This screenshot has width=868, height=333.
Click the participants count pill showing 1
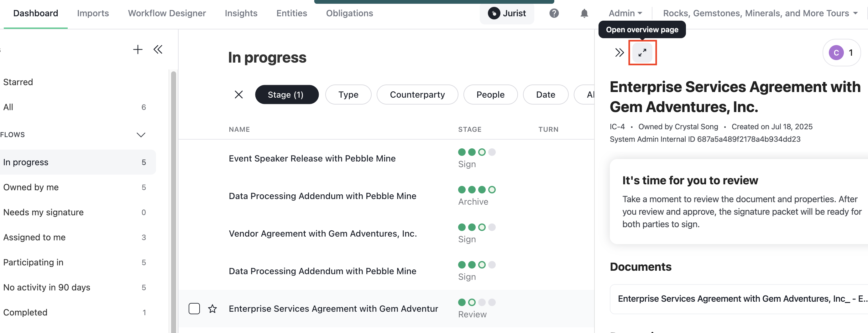tap(842, 53)
